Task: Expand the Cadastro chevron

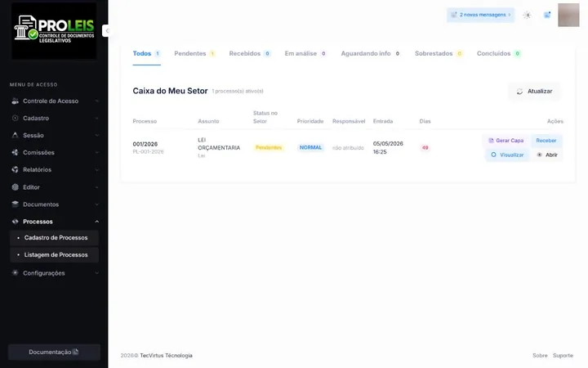Action: click(x=96, y=119)
